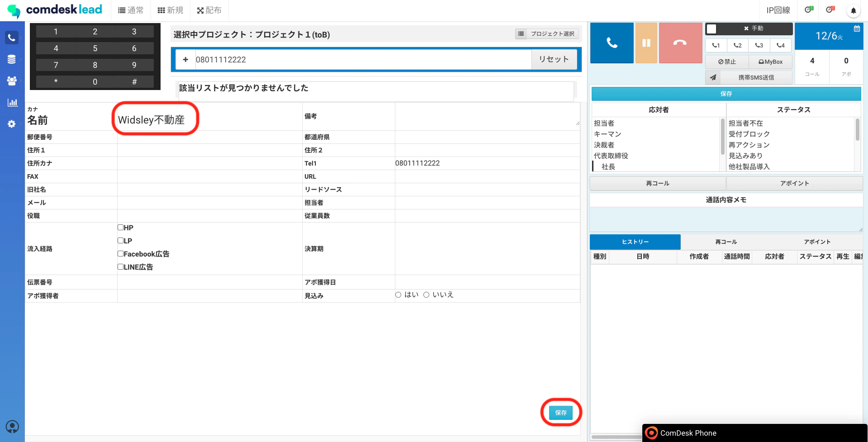
Task: Open the clock icon with red badge
Action: [830, 10]
